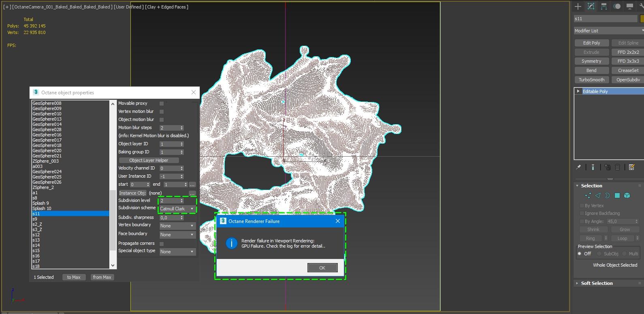This screenshot has height=314, width=644.
Task: Click the blue info icon in failure dialog
Action: [x=231, y=243]
